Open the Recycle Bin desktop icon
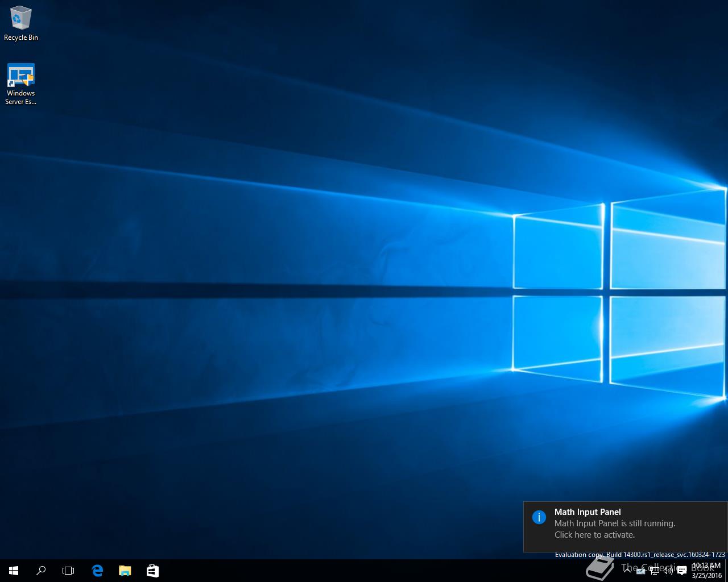 21,24
